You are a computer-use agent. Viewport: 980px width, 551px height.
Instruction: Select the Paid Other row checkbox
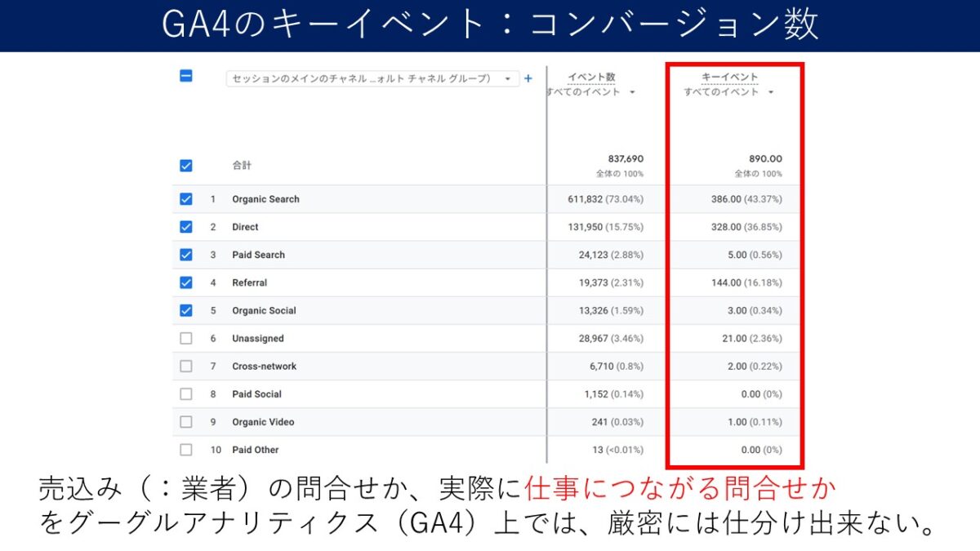tap(186, 450)
